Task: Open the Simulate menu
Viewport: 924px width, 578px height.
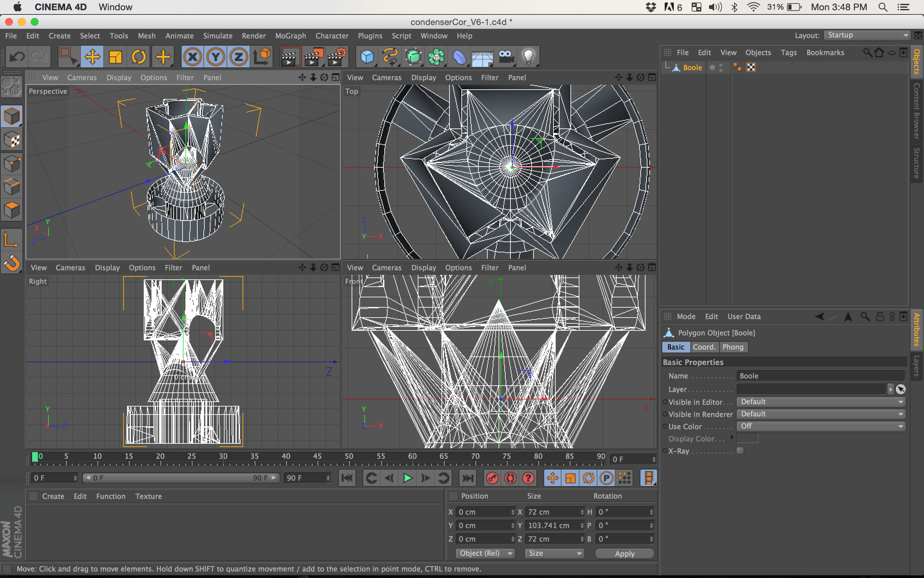Action: (x=218, y=36)
